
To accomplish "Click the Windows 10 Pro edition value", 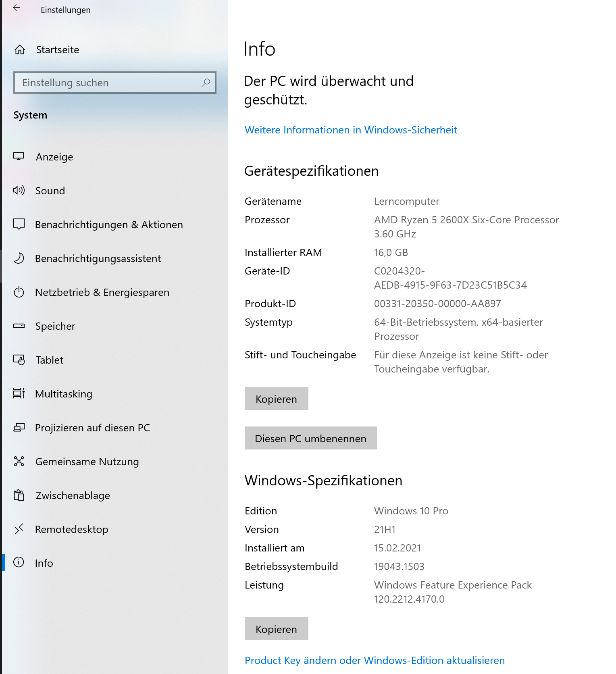I will click(411, 511).
